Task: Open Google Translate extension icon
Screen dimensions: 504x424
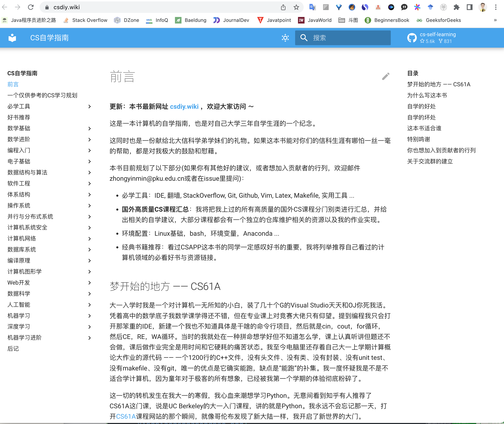Action: click(x=312, y=7)
